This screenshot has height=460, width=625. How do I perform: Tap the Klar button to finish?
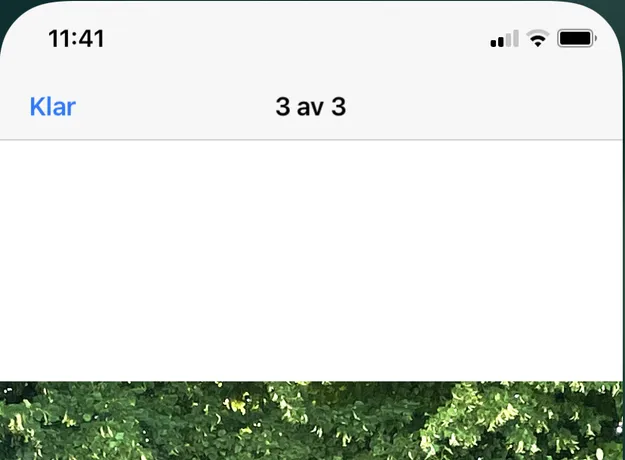(53, 106)
